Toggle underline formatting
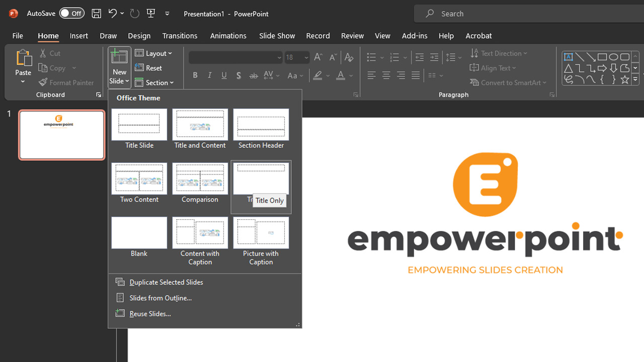 pos(224,75)
